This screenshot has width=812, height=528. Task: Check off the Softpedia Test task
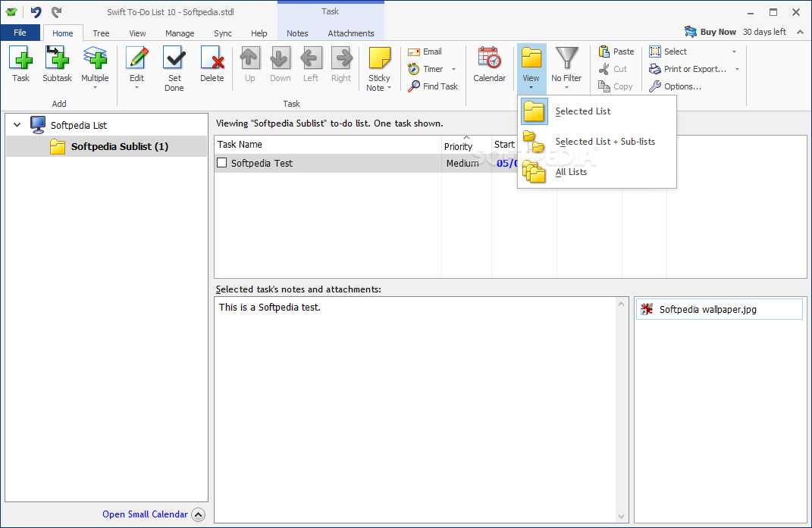click(x=222, y=163)
